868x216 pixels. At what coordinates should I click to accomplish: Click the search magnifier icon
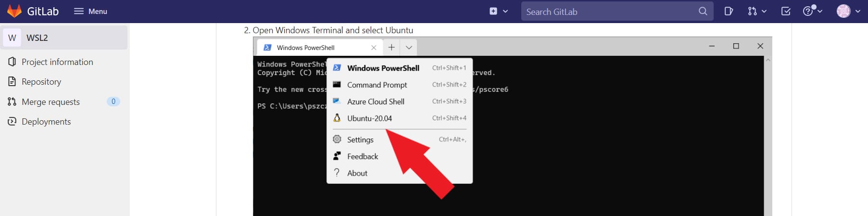pyautogui.click(x=703, y=11)
